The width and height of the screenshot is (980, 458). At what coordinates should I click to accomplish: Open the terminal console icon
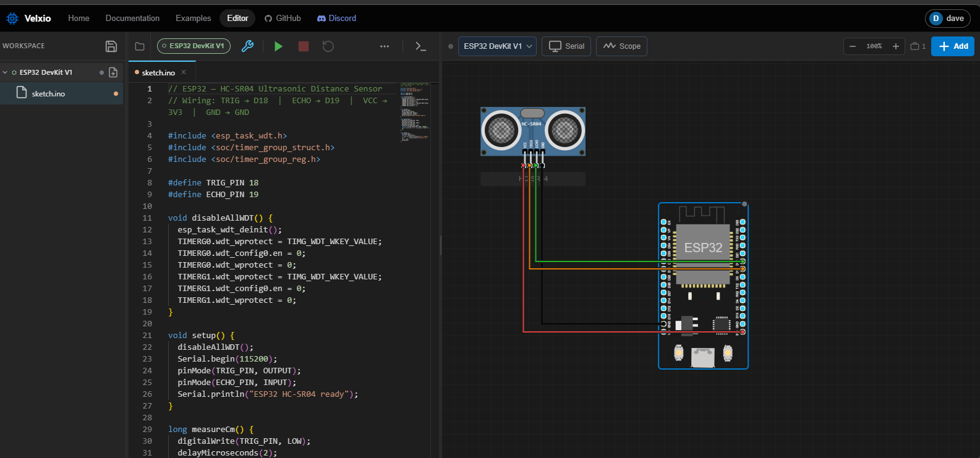coord(421,46)
